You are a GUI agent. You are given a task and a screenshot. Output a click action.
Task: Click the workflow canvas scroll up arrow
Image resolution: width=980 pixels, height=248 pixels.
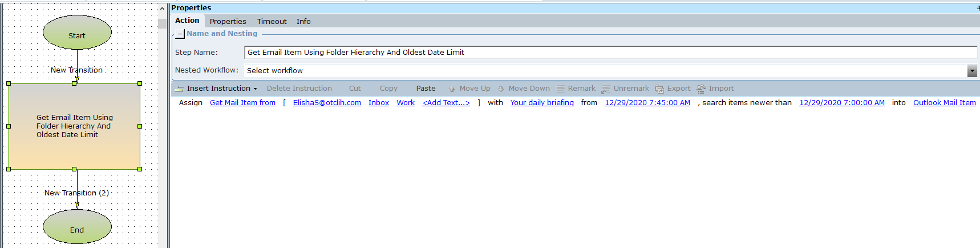(x=162, y=9)
